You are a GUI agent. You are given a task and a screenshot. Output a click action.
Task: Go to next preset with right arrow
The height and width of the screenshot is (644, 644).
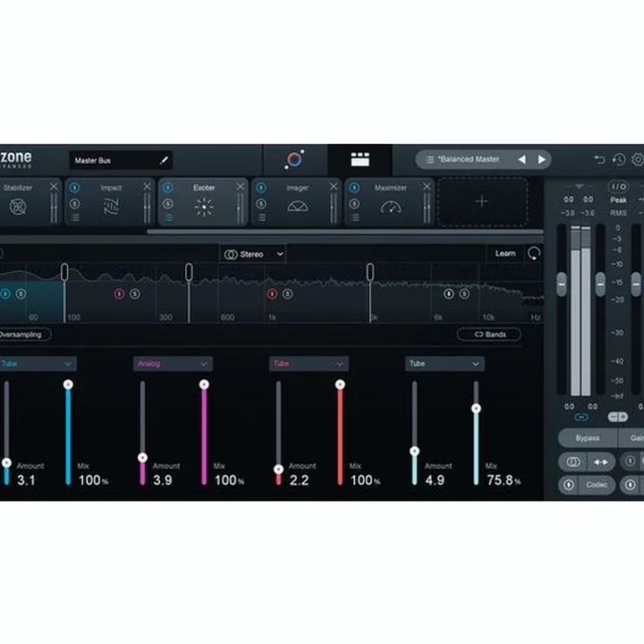click(x=541, y=159)
